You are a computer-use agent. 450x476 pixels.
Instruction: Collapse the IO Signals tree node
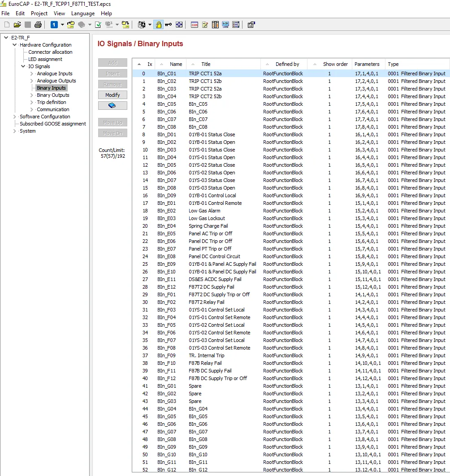point(23,66)
